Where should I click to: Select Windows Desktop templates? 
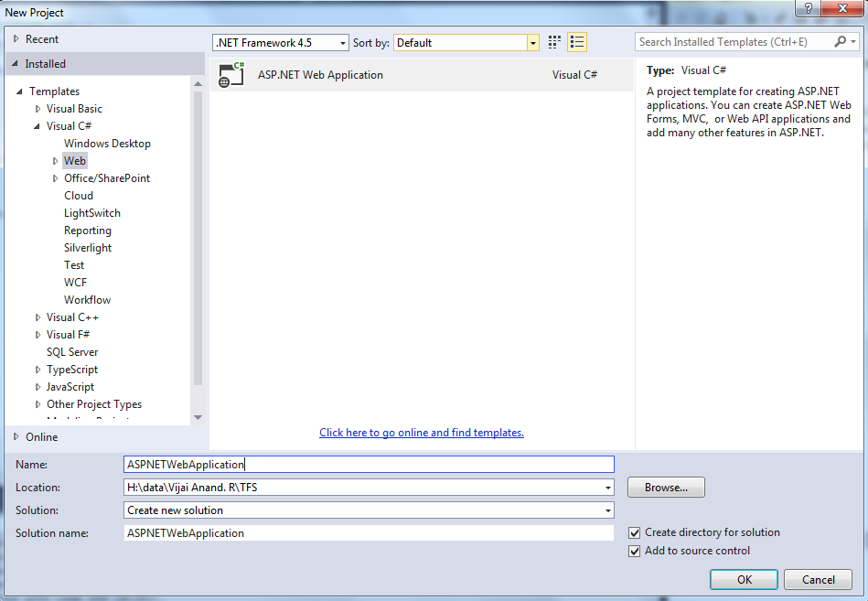pyautogui.click(x=107, y=144)
